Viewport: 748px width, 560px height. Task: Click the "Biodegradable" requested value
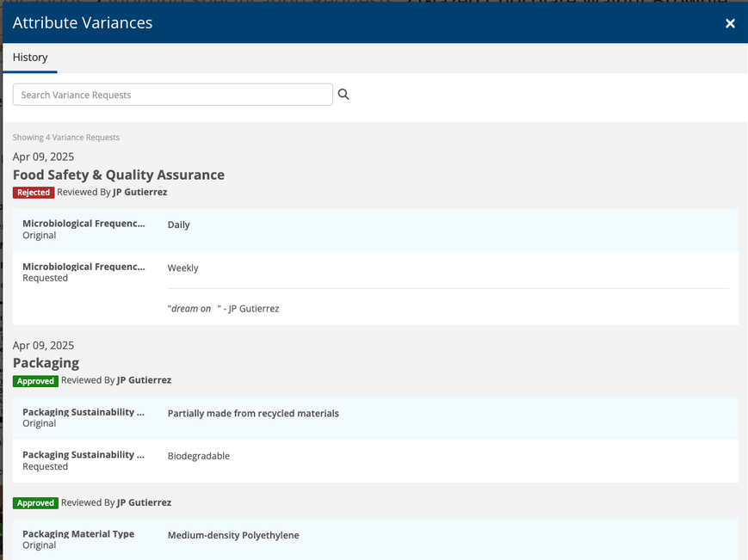199,456
